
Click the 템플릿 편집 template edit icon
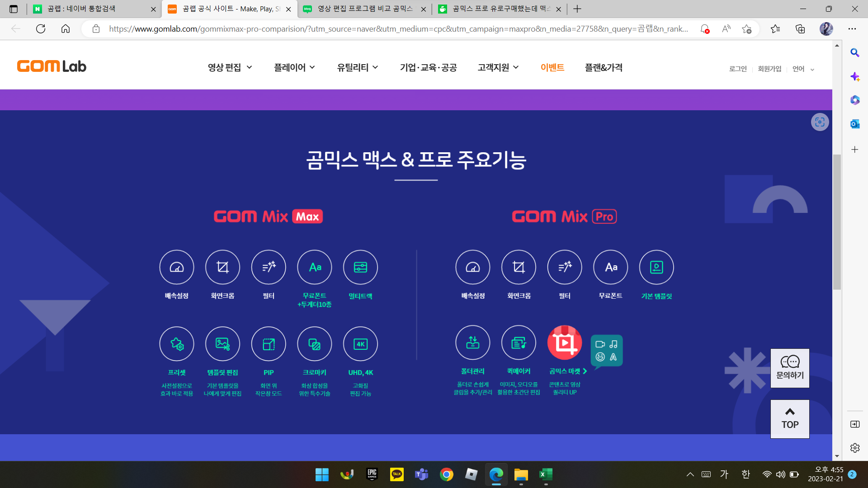(222, 344)
